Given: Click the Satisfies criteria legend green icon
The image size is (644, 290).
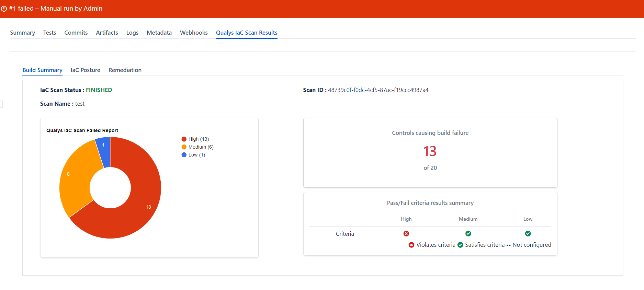Looking at the screenshot, I should [460, 245].
